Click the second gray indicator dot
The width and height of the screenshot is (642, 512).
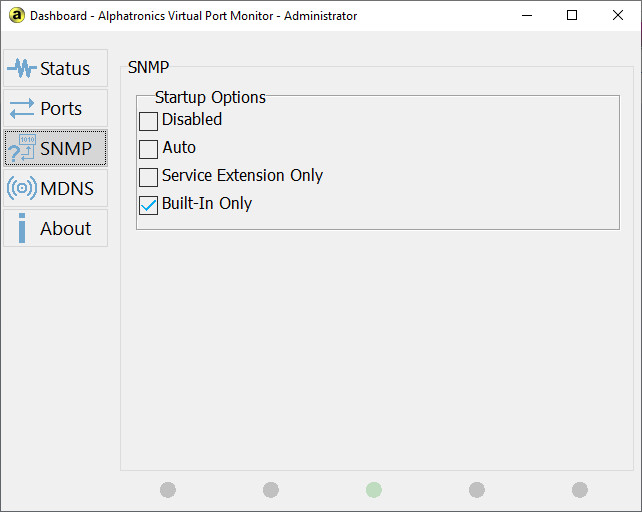(x=271, y=490)
